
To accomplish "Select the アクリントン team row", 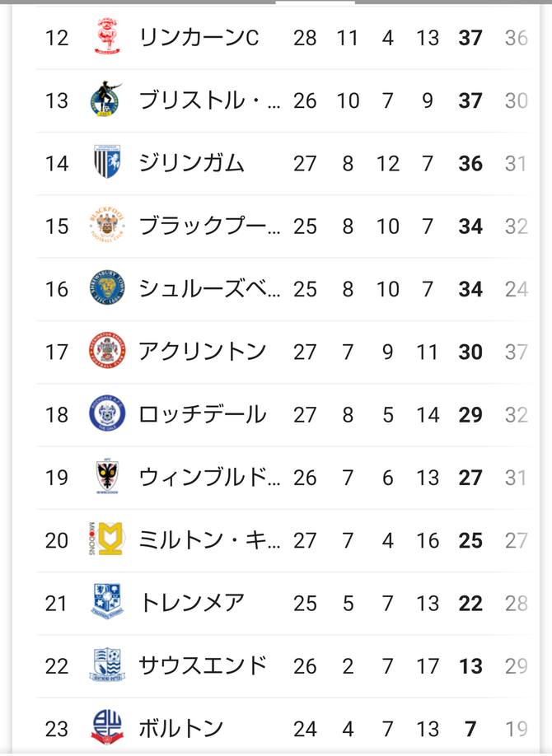I will (x=285, y=352).
